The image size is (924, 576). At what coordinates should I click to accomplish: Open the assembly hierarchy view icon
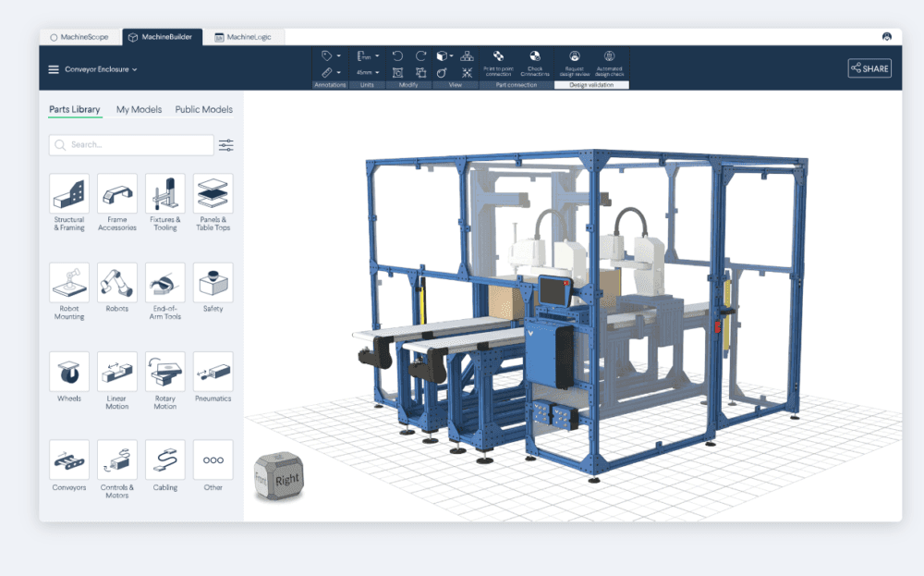pyautogui.click(x=467, y=56)
